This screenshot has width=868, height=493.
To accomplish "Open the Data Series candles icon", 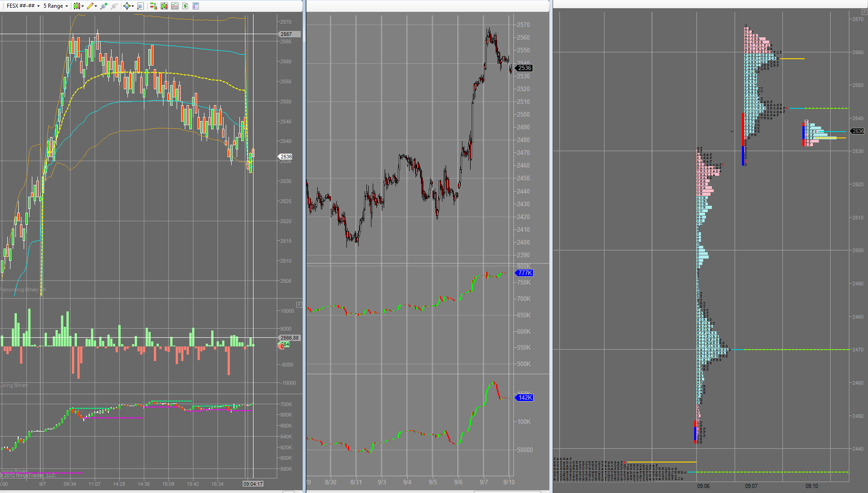I will tap(164, 6).
